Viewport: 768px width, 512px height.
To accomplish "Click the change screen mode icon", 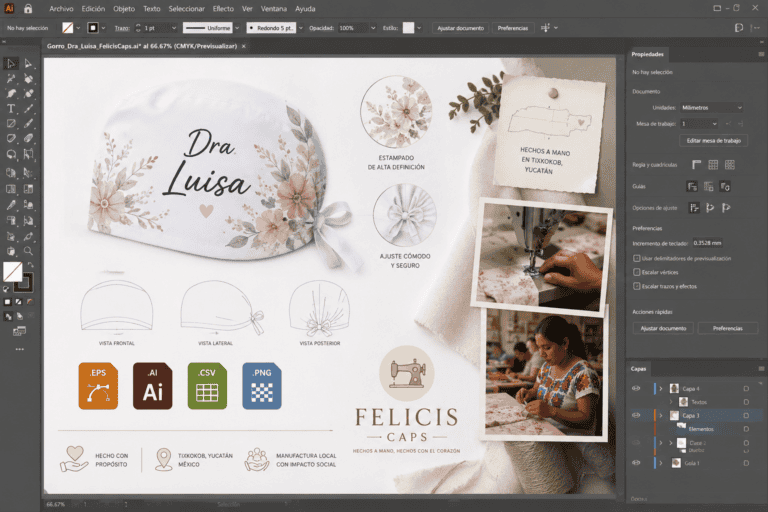I will (19, 332).
